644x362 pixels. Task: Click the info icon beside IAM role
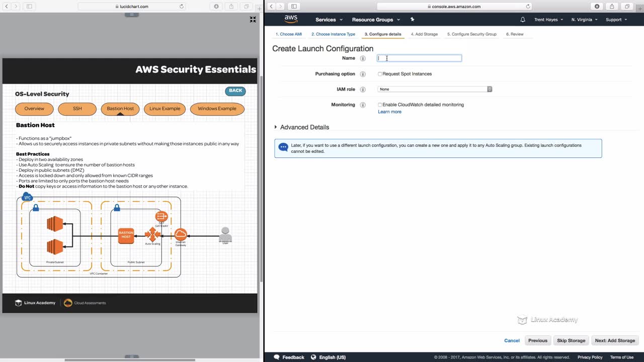pos(363,89)
